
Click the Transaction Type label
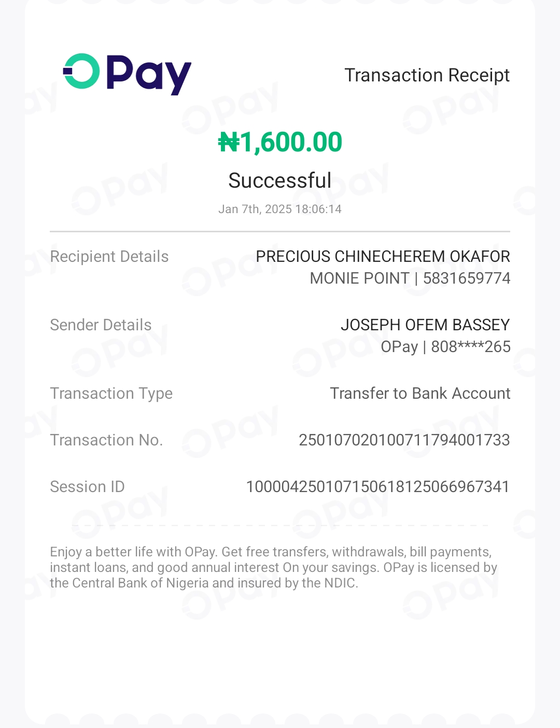click(x=111, y=394)
